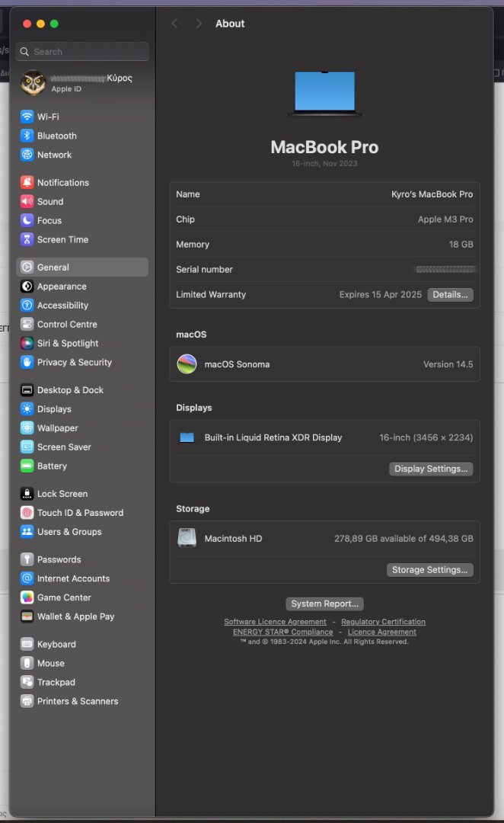The image size is (504, 823).
Task: Go back with the left chevron
Action: [x=174, y=24]
